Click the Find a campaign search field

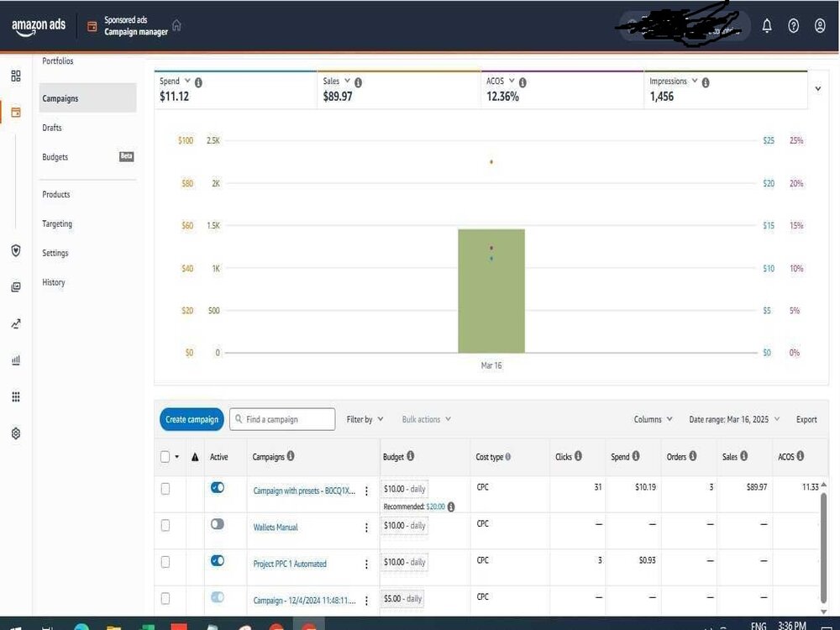click(x=282, y=419)
